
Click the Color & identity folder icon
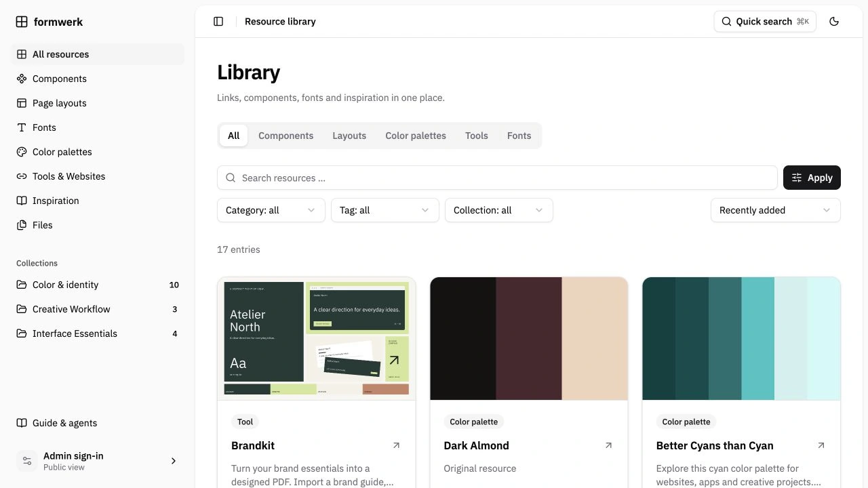(x=22, y=285)
